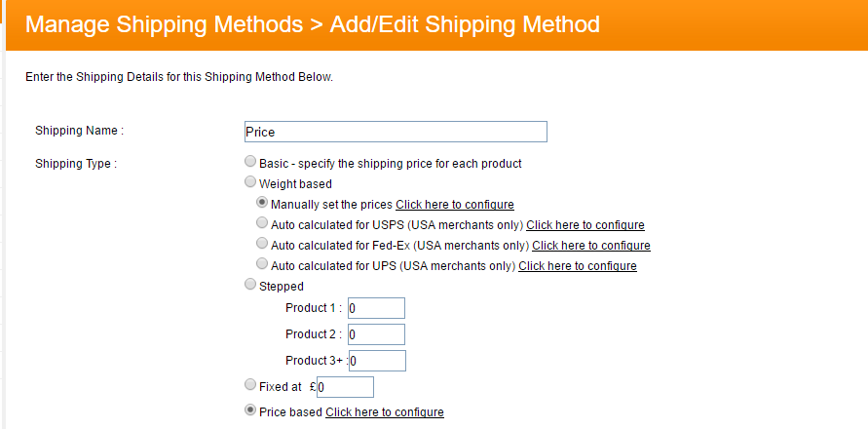Image resolution: width=868 pixels, height=429 pixels.
Task: Click the Product 2 price field
Action: click(375, 334)
